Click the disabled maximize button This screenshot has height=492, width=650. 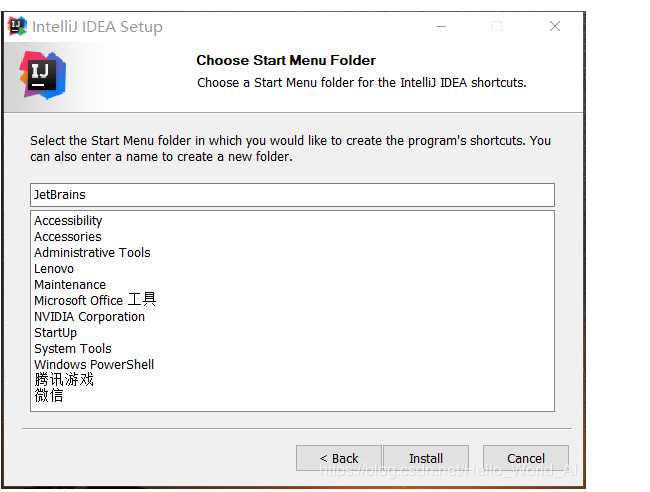pyautogui.click(x=497, y=27)
